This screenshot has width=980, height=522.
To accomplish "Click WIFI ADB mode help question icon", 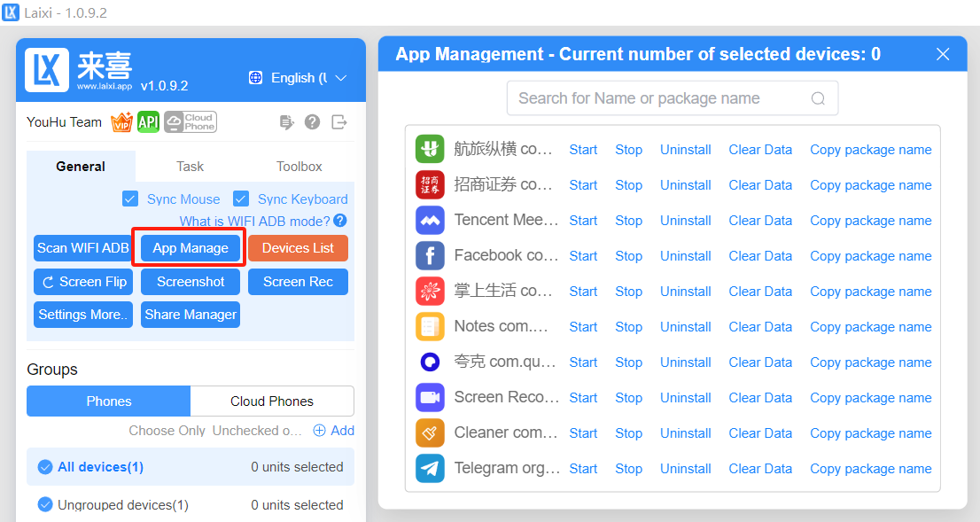I will tap(340, 220).
